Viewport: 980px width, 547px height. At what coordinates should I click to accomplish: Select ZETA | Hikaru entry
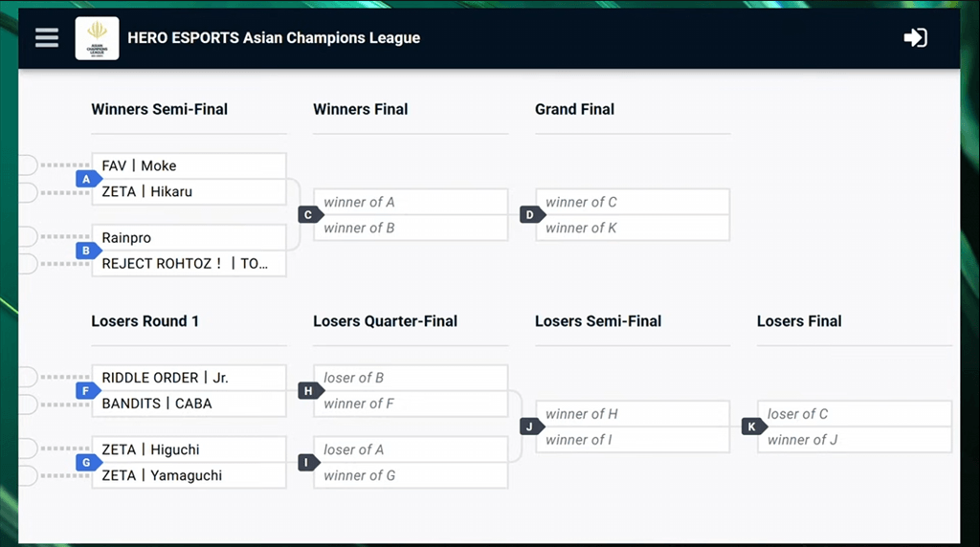(x=189, y=191)
